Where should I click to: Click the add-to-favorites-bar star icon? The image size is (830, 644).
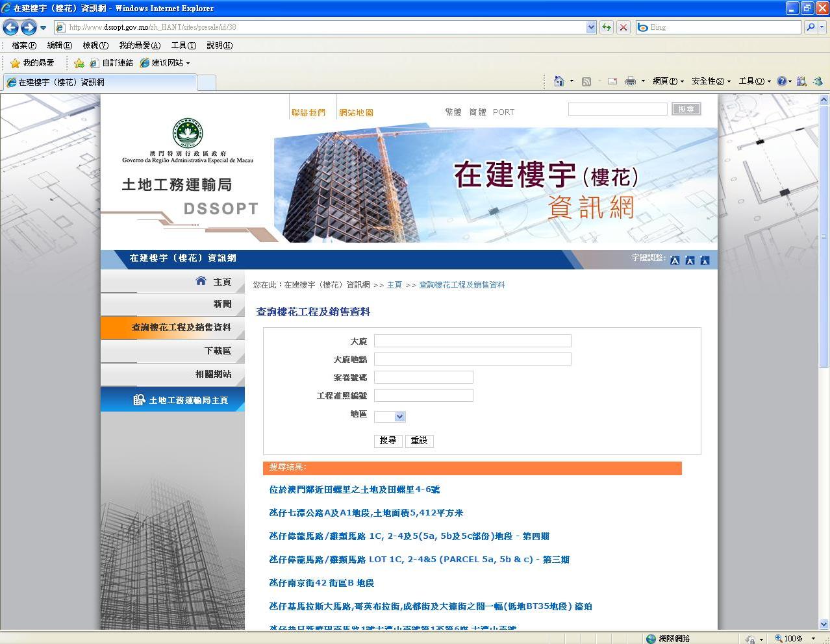tap(79, 63)
